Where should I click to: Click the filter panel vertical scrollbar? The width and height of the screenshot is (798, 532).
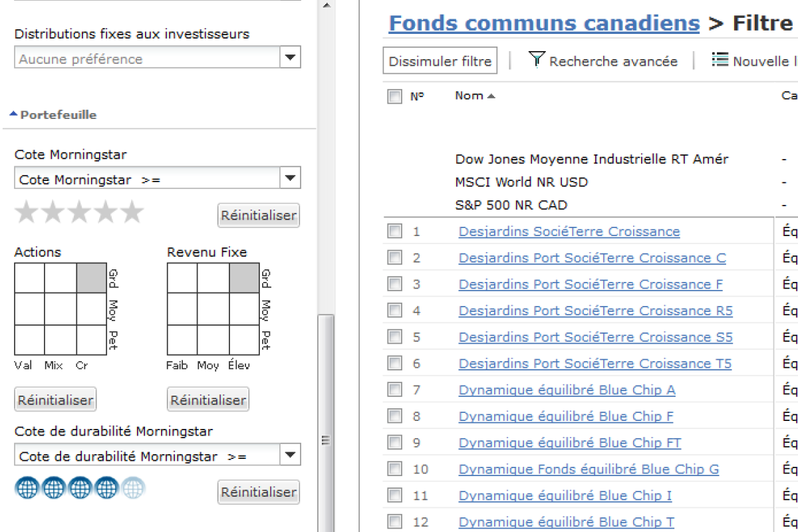[325, 439]
